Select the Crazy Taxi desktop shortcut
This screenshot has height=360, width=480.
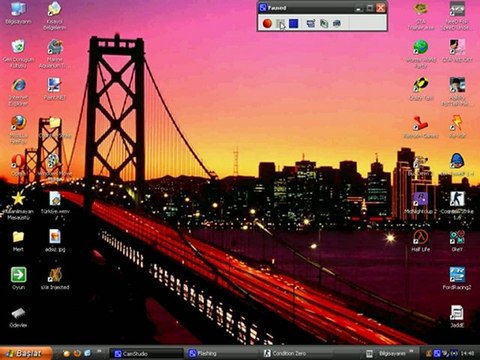point(421,89)
